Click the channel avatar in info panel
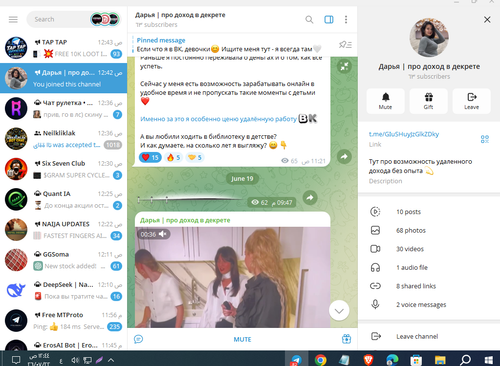 pyautogui.click(x=429, y=37)
